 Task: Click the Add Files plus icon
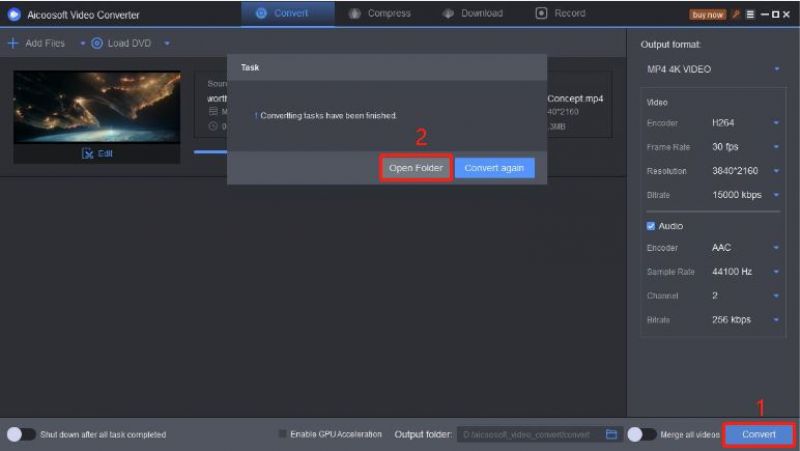(x=13, y=43)
